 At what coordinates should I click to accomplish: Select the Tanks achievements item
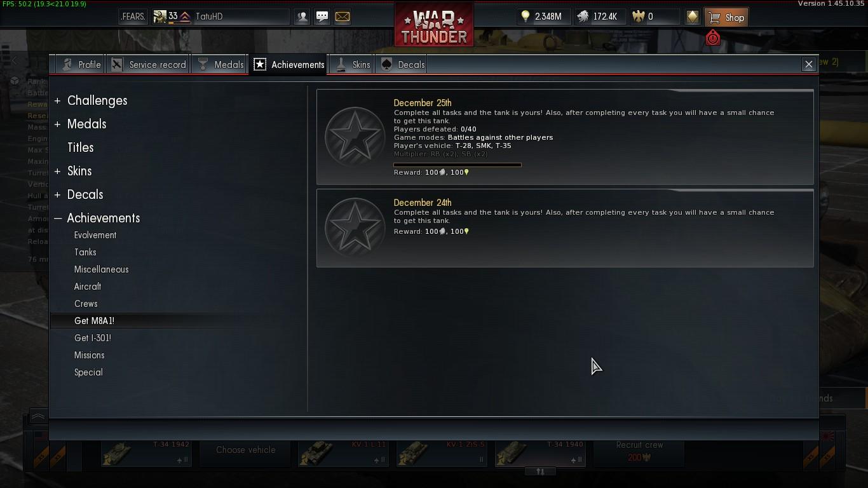click(x=85, y=252)
